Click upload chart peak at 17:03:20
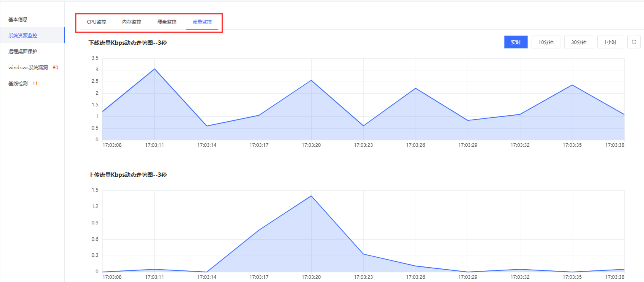The height and width of the screenshot is (282, 644). (x=311, y=196)
